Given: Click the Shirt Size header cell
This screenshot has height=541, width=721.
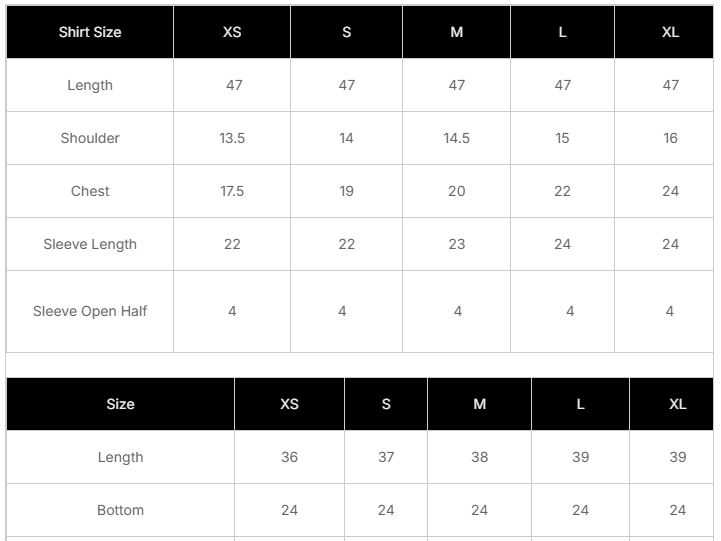Looking at the screenshot, I should [90, 32].
